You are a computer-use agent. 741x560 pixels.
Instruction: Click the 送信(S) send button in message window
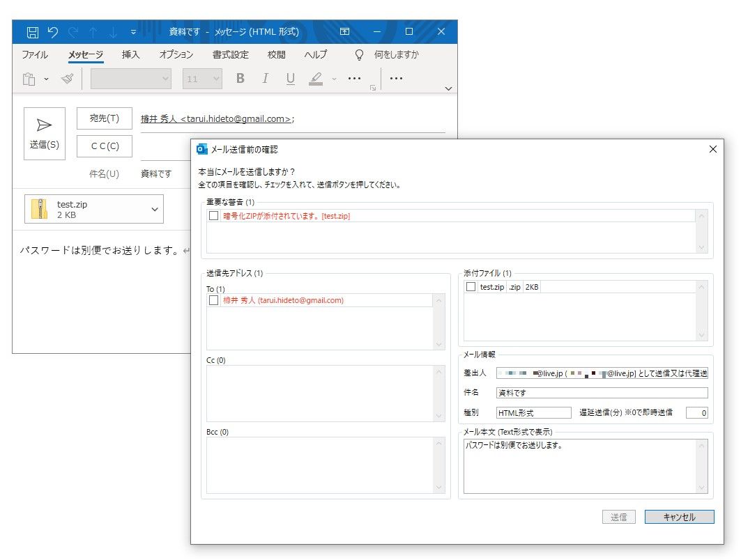click(45, 134)
